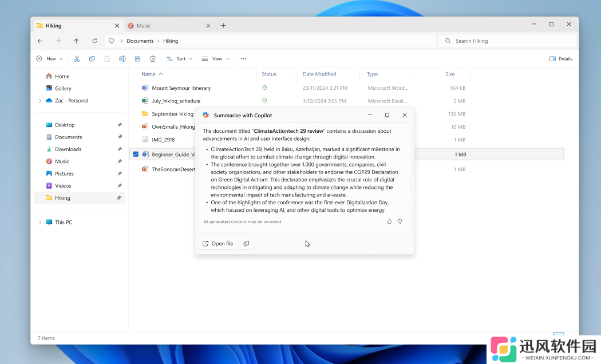Navigate up one folder level
Screen dimensions: 601x364
point(76,41)
